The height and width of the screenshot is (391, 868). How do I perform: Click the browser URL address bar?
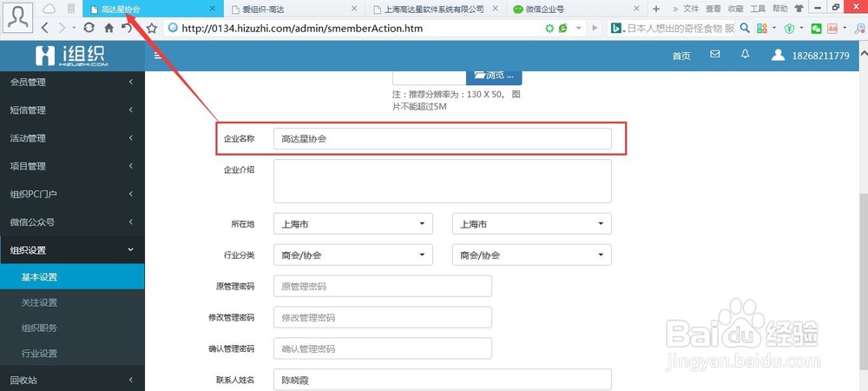click(354, 28)
